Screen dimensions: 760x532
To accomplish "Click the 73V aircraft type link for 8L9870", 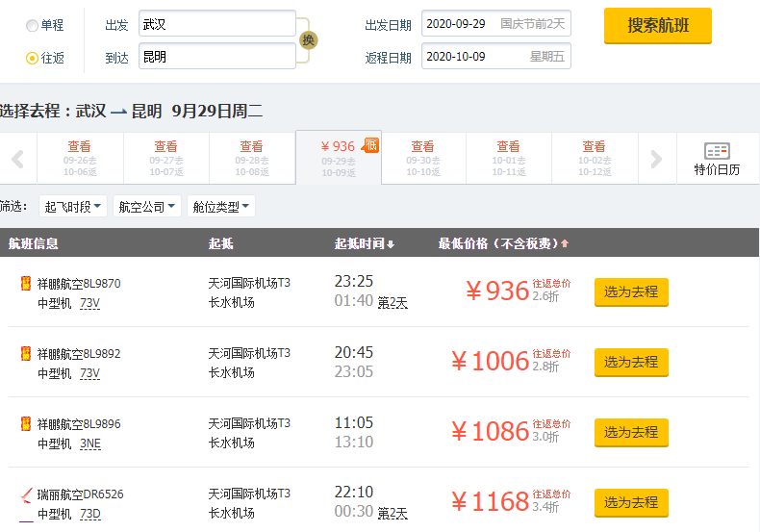I will click(x=89, y=303).
